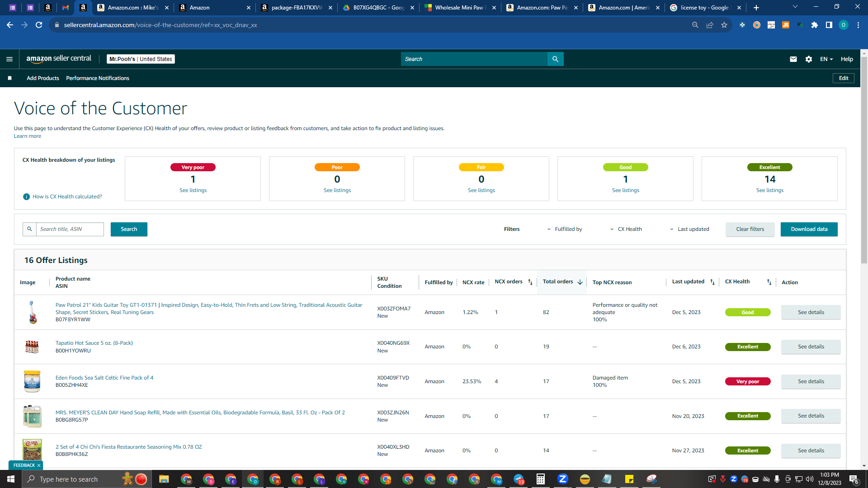Image resolution: width=868 pixels, height=488 pixels.
Task: Click the Download data button
Action: click(x=809, y=229)
